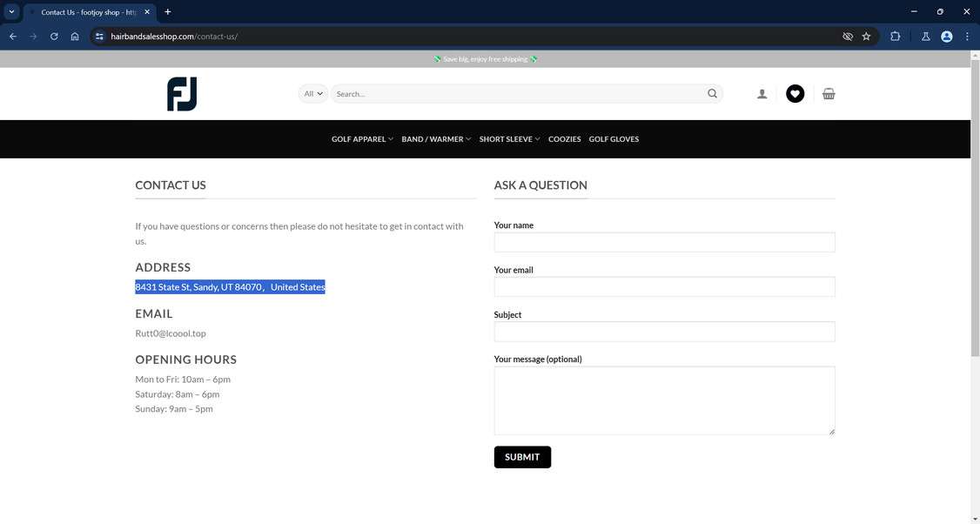
Task: Click inside the Your name field
Action: 663,242
